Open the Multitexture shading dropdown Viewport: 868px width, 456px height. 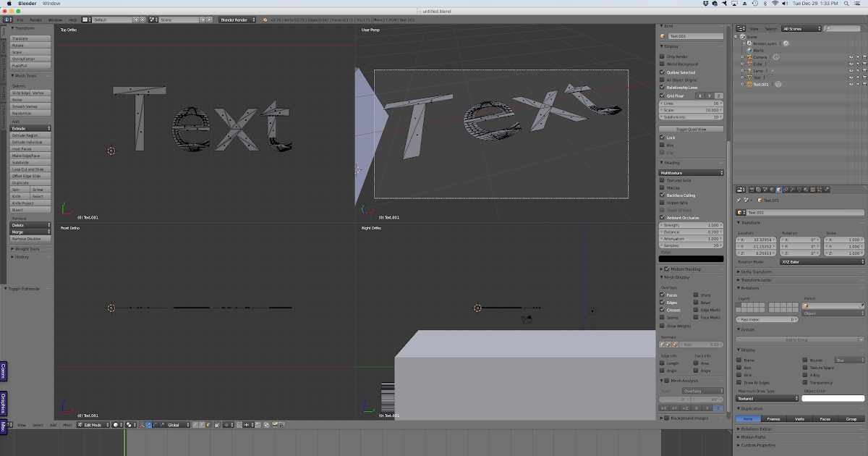coord(691,172)
